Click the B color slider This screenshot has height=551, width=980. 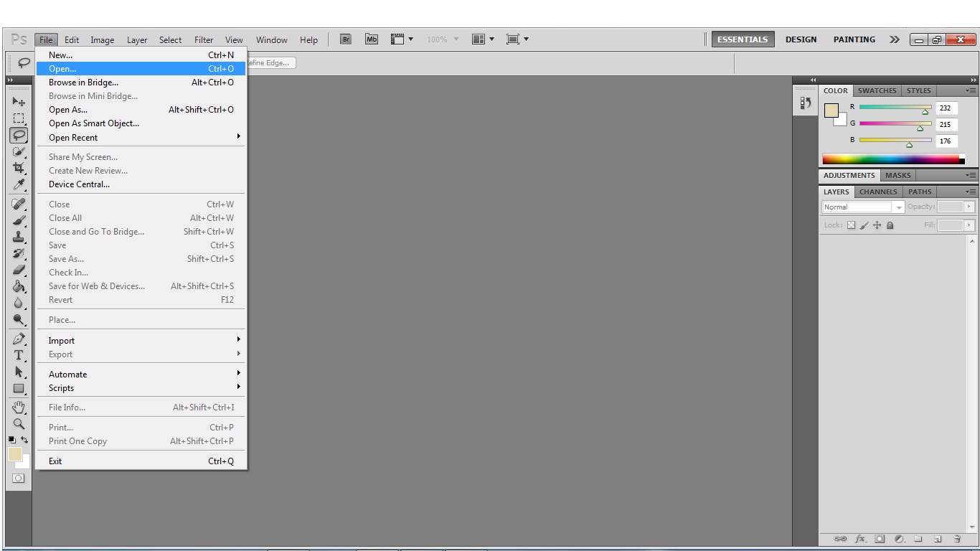pyautogui.click(x=895, y=141)
